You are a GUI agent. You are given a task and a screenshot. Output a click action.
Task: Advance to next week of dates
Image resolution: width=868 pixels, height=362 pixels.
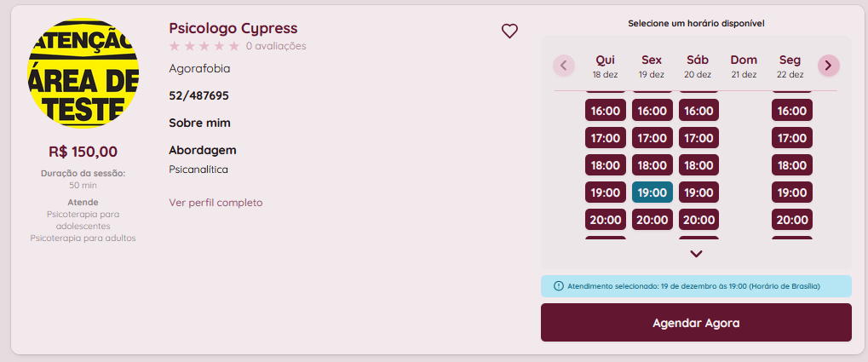tap(829, 65)
